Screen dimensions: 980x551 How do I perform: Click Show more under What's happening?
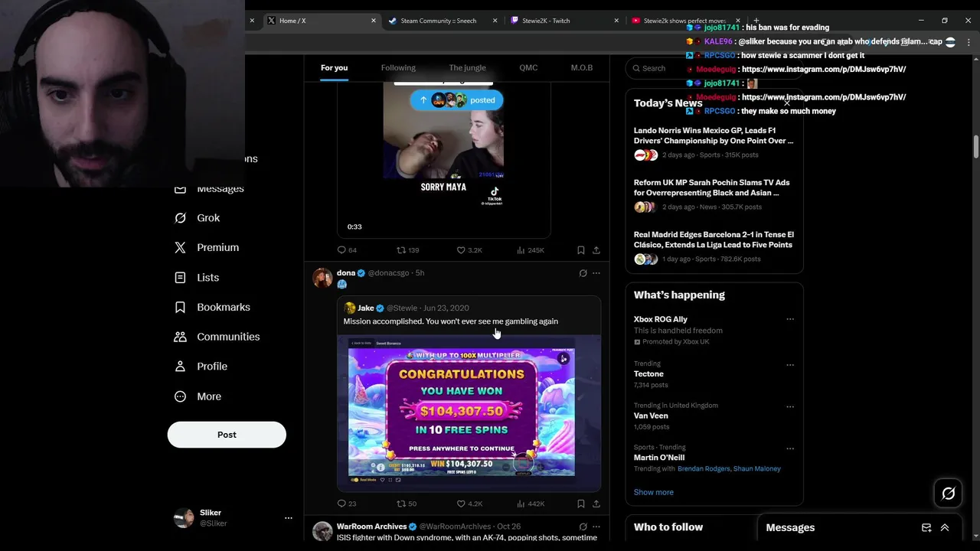pos(654,492)
